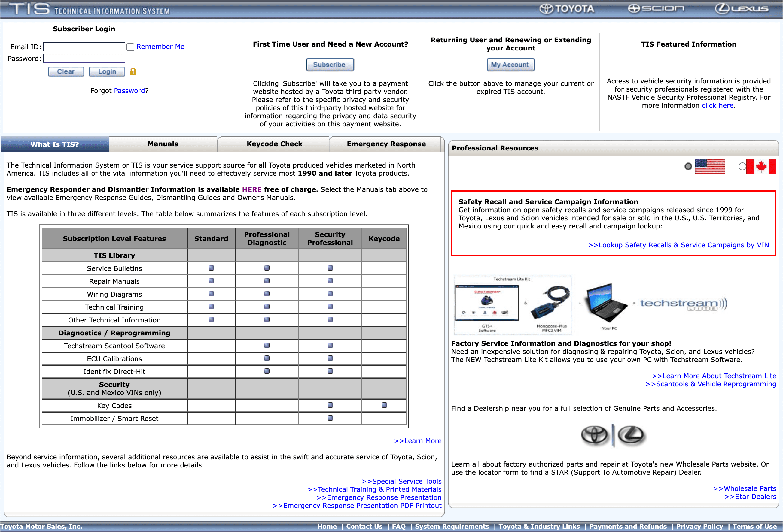
Task: Click the Lexus logo in header
Action: [x=742, y=9]
